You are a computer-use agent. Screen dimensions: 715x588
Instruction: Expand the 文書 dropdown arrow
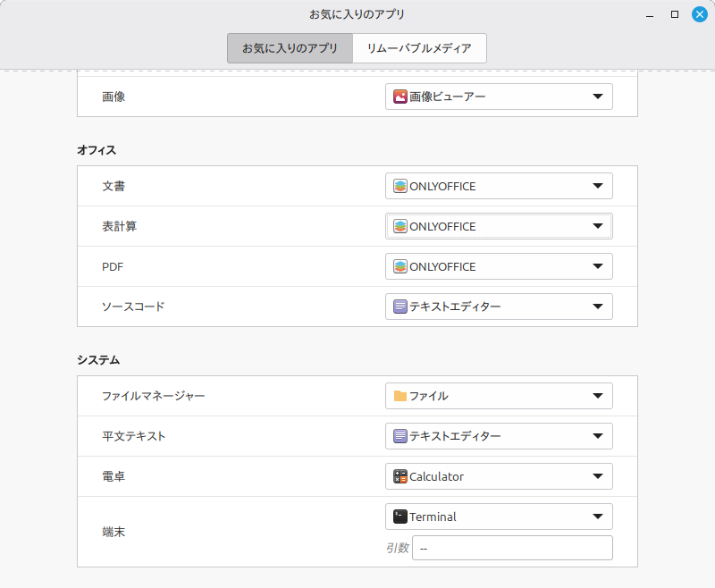click(x=598, y=186)
